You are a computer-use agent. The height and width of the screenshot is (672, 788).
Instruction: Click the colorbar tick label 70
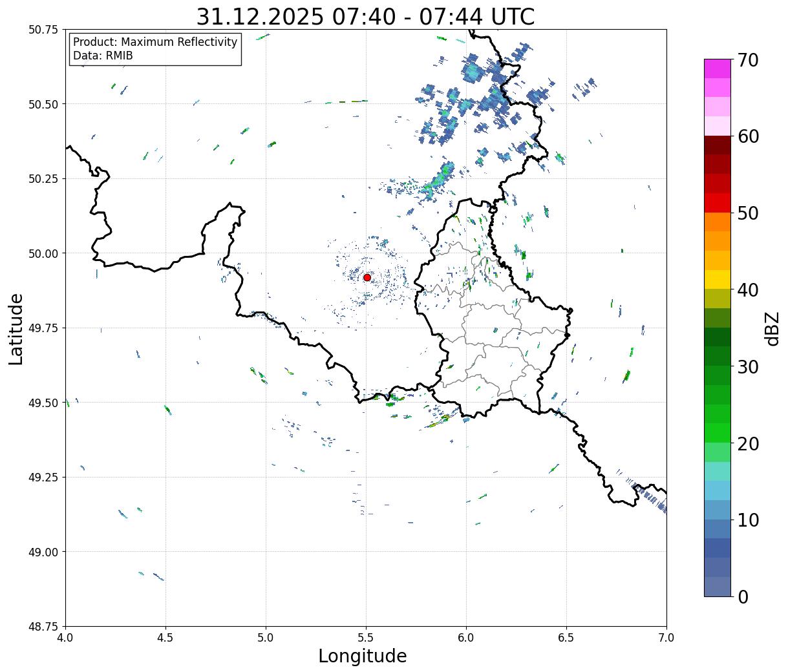pyautogui.click(x=747, y=60)
